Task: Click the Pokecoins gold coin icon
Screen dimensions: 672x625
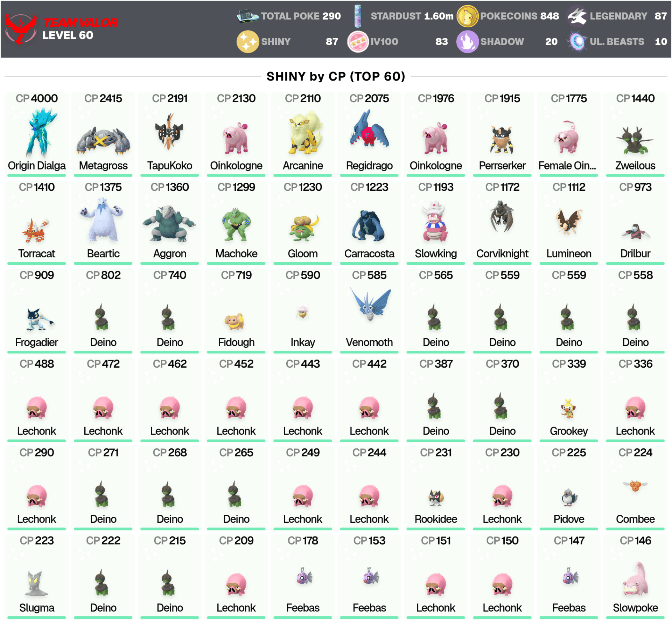Action: coord(468,16)
